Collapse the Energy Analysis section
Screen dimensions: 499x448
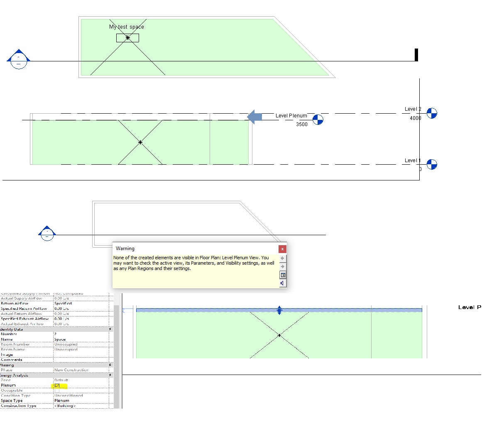coord(110,375)
